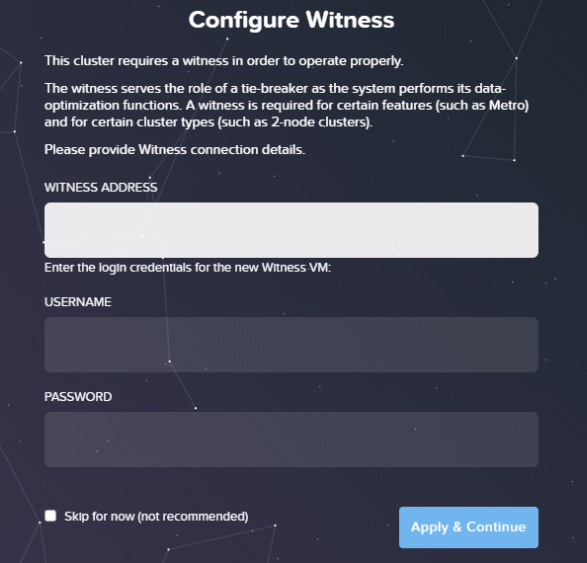
Task: Enable the Skip for now checkbox
Action: tap(51, 516)
